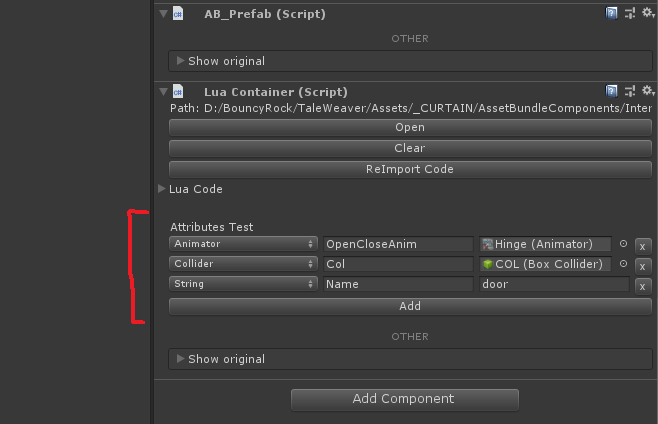
Task: Click the OpenCloseAnim name field
Action: 398,244
